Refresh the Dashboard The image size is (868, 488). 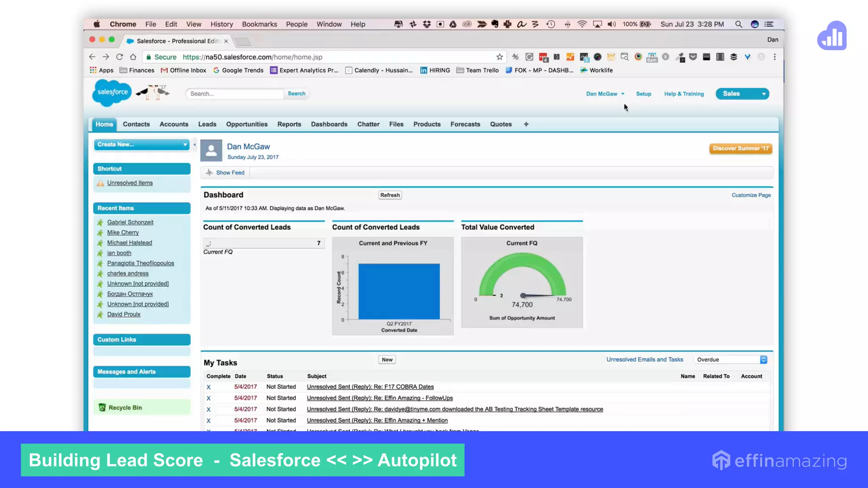390,195
